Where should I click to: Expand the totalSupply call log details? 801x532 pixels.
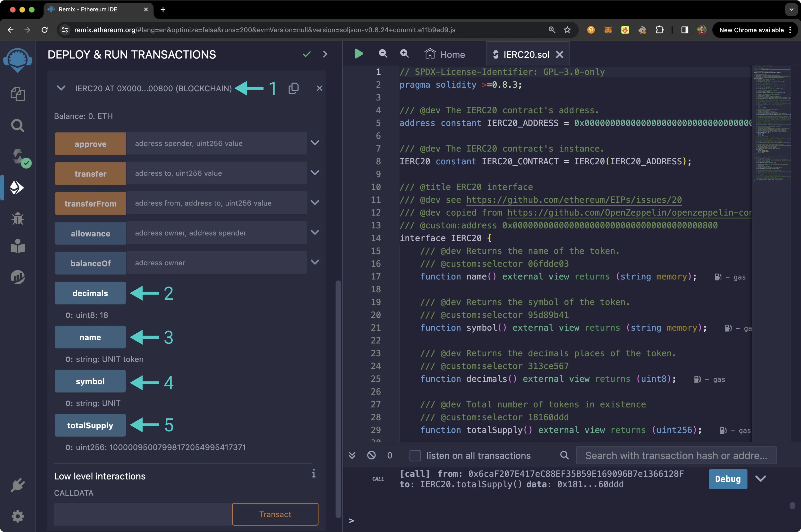click(x=760, y=479)
